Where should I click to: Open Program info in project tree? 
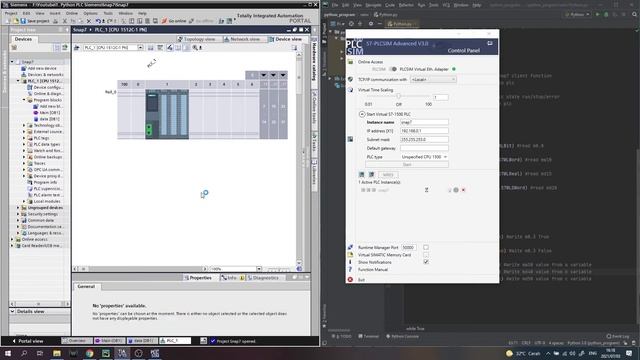(x=42, y=182)
